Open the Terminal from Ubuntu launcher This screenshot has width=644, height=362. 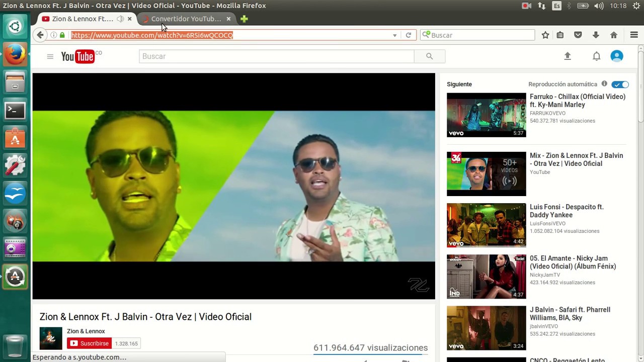(x=15, y=110)
